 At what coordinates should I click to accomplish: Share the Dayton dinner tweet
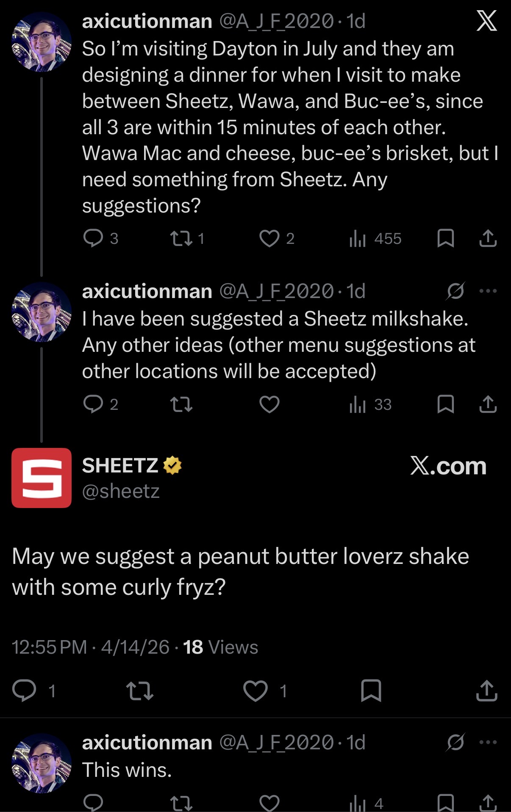coord(488,238)
